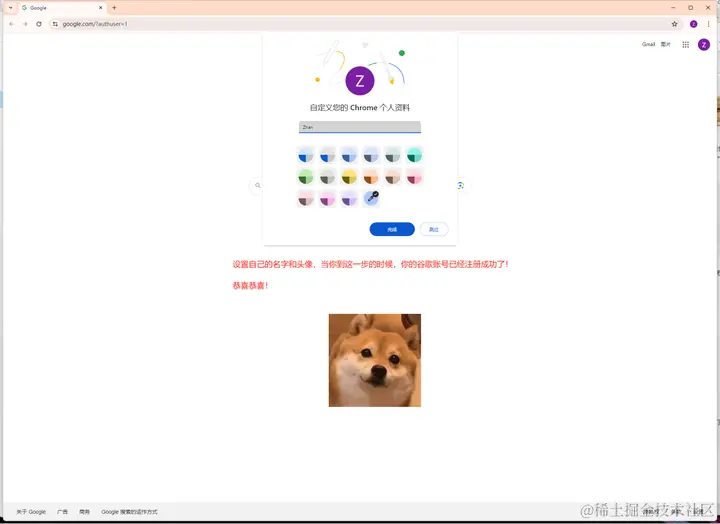This screenshot has width=720, height=524.
Task: Open the 图片 images link
Action: (666, 45)
